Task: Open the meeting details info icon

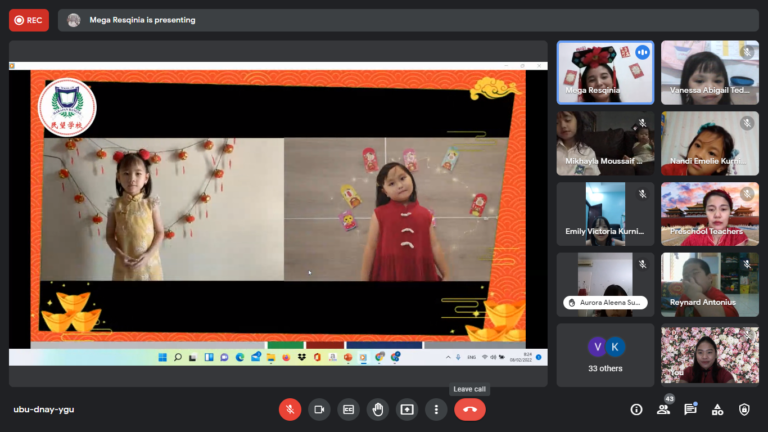Action: click(636, 409)
